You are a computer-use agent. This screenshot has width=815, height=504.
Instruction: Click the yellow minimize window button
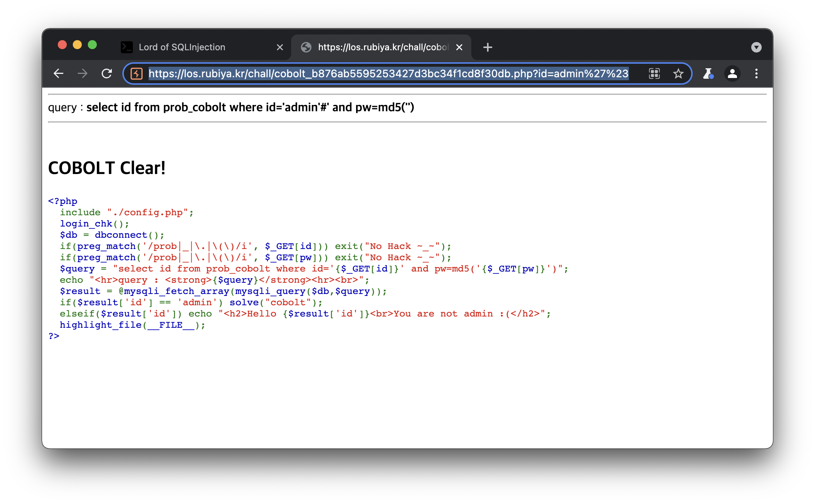77,45
